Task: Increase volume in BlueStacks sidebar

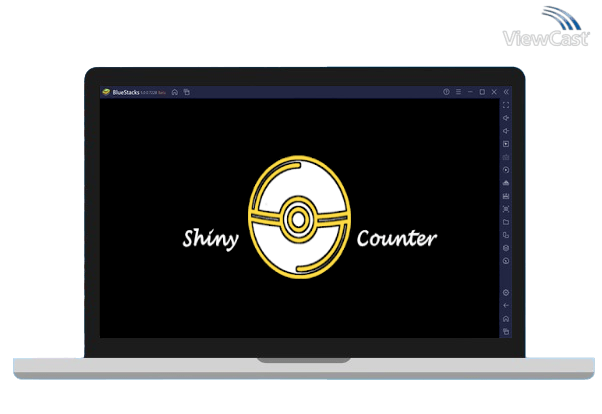Action: [506, 118]
